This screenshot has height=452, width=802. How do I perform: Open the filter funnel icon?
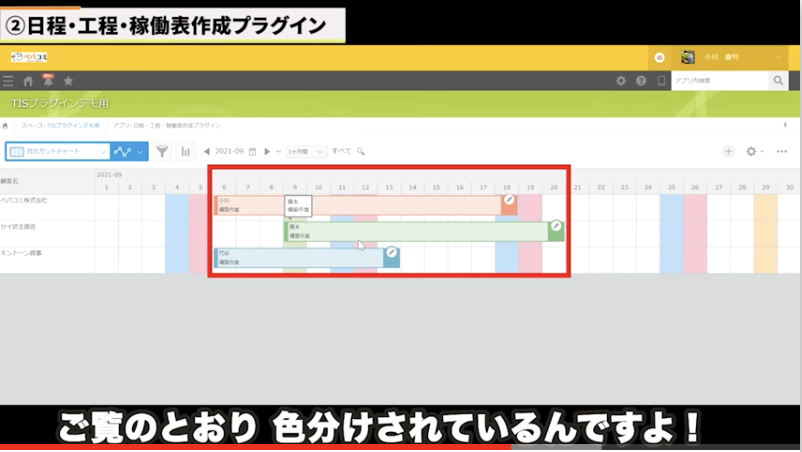(x=162, y=151)
